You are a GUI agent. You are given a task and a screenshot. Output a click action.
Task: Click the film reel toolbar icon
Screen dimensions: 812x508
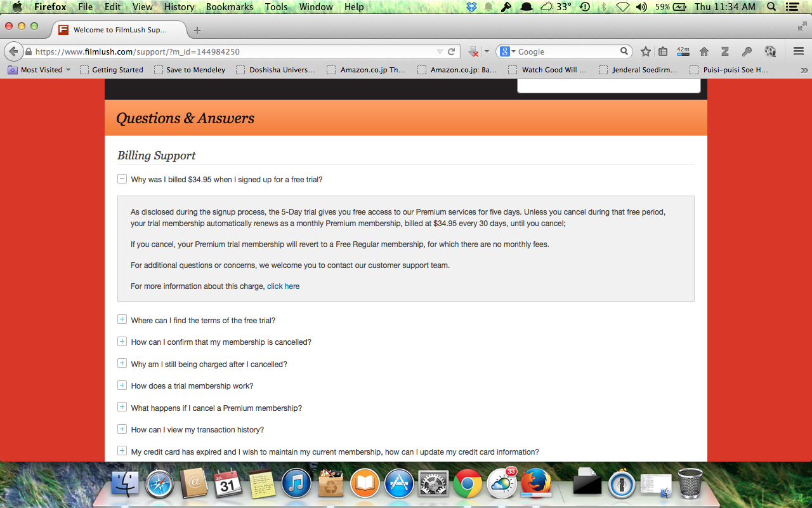coord(770,52)
